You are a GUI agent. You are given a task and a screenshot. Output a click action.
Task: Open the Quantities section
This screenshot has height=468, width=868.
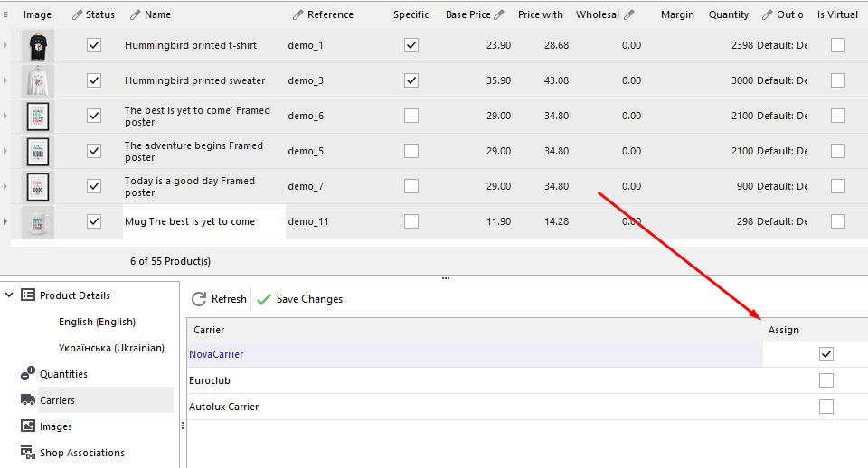pyautogui.click(x=63, y=374)
